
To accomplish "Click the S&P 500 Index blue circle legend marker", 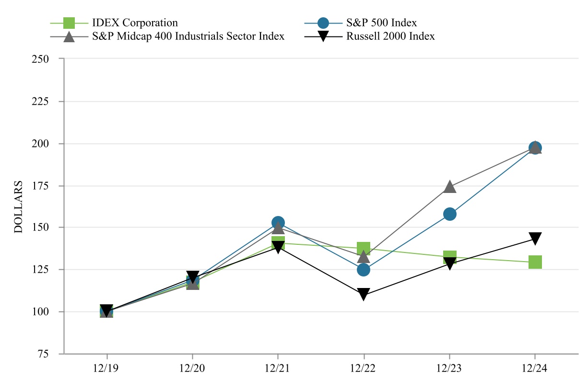I will [x=323, y=23].
